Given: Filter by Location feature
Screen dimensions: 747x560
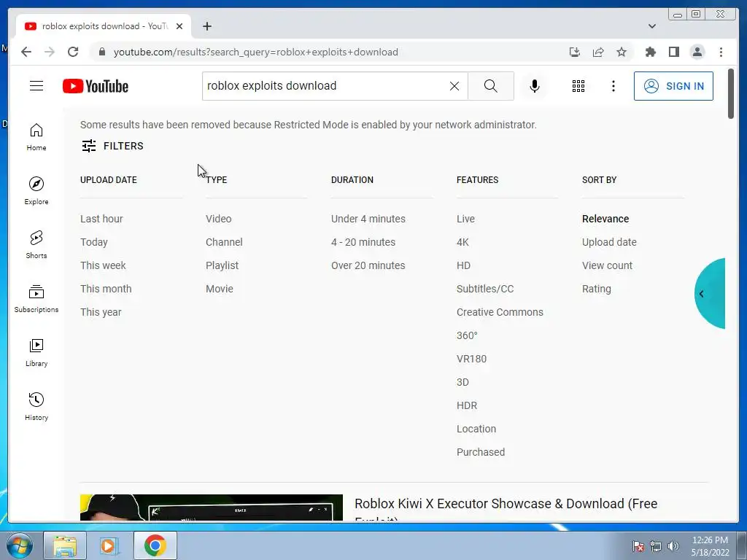Looking at the screenshot, I should (x=476, y=429).
